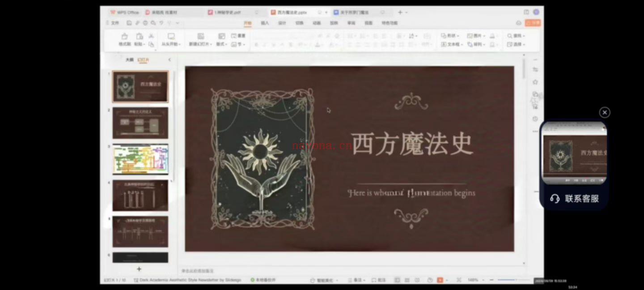Open the 文件 menu
This screenshot has width=644, height=290.
pos(114,23)
